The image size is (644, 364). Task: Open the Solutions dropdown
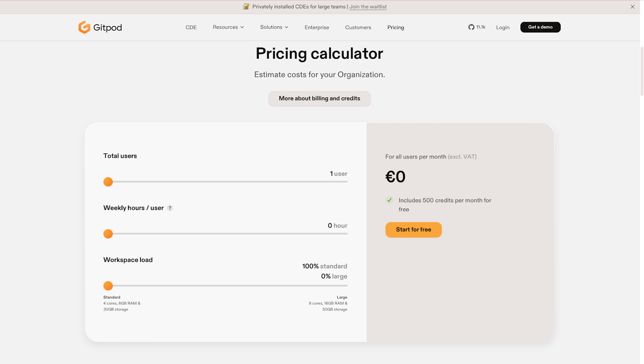tap(271, 27)
